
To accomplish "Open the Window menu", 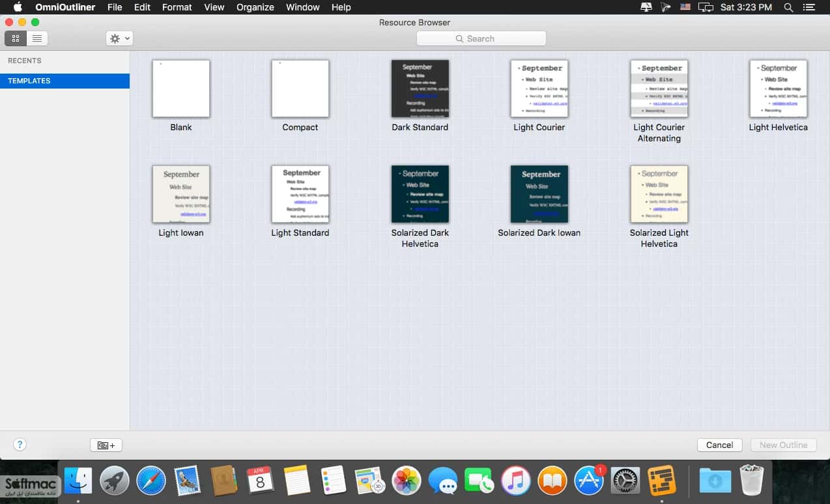I will coord(302,7).
